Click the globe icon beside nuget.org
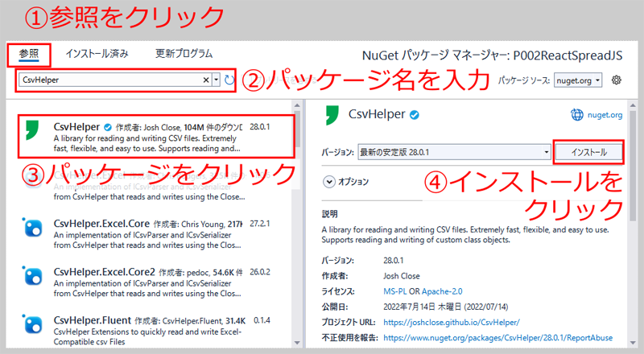The width and height of the screenshot is (644, 354). coord(577,115)
